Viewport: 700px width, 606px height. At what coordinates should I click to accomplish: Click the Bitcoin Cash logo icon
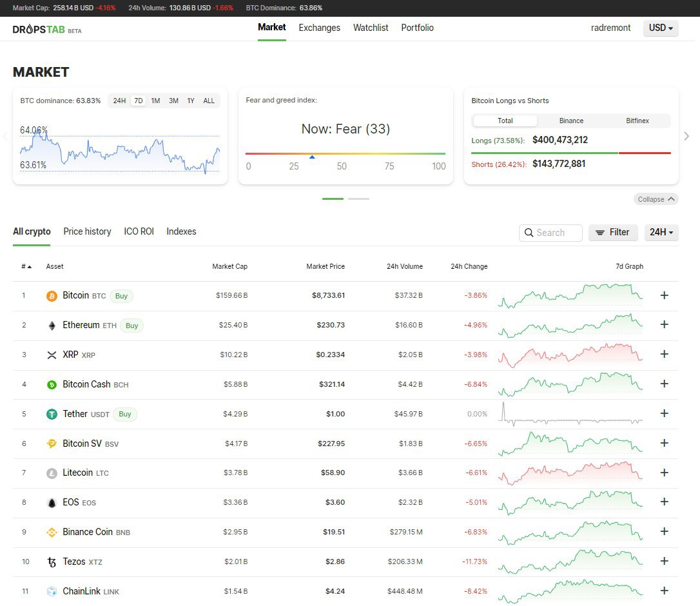[x=52, y=384]
